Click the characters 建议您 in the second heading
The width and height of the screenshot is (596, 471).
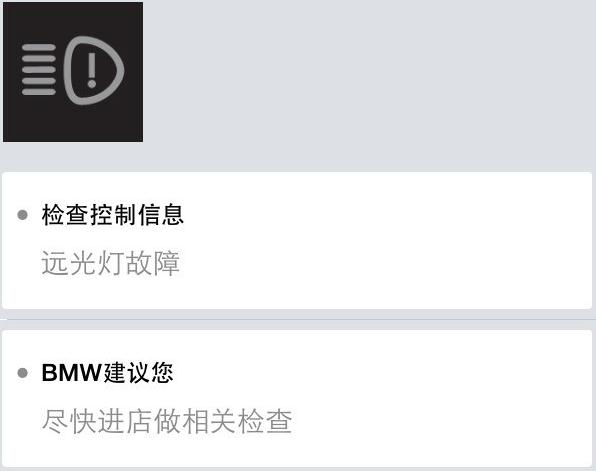point(138,372)
